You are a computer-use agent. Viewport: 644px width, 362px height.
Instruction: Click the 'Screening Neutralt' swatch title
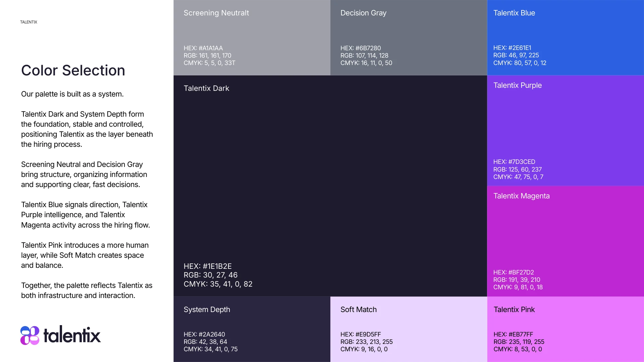click(216, 13)
